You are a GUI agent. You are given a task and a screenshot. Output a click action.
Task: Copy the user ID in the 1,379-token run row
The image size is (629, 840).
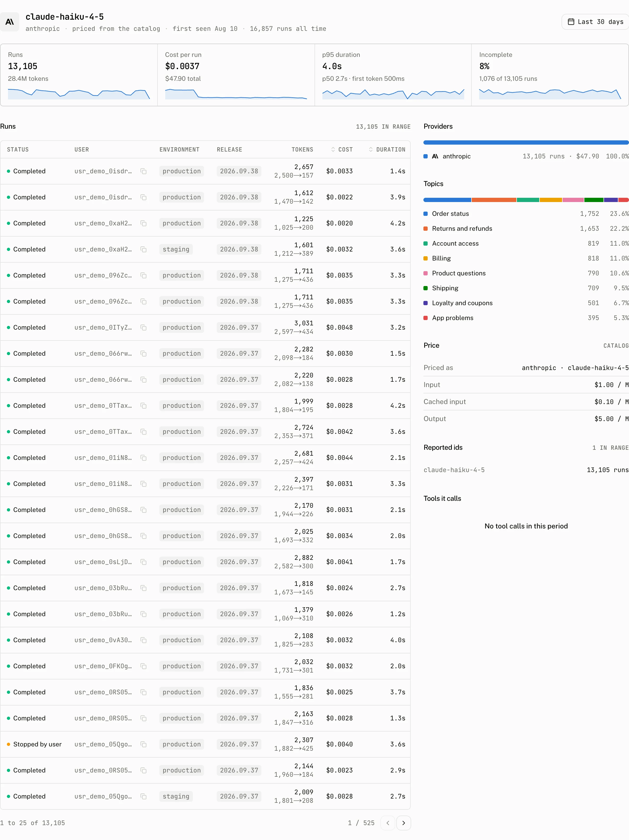click(x=143, y=614)
